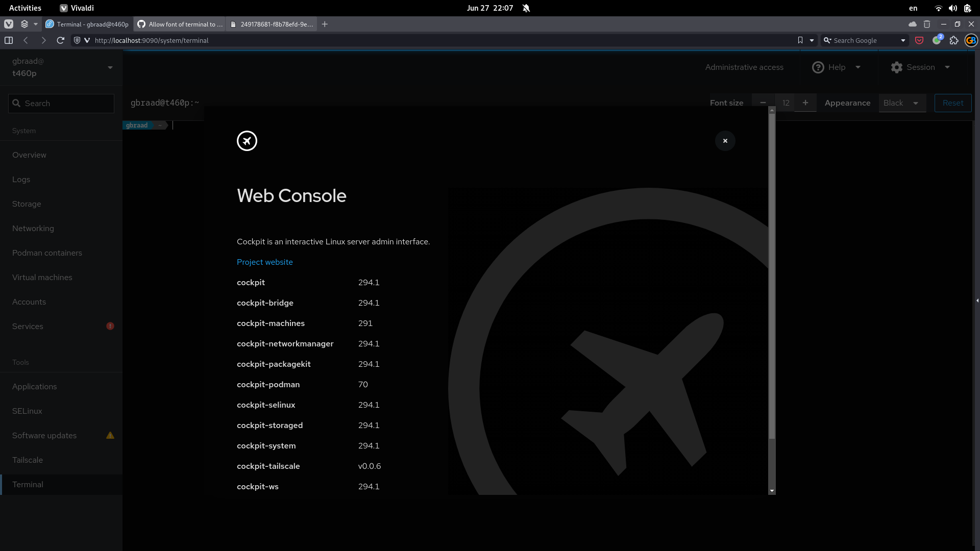Click the bookmark star in the address bar

tap(800, 40)
